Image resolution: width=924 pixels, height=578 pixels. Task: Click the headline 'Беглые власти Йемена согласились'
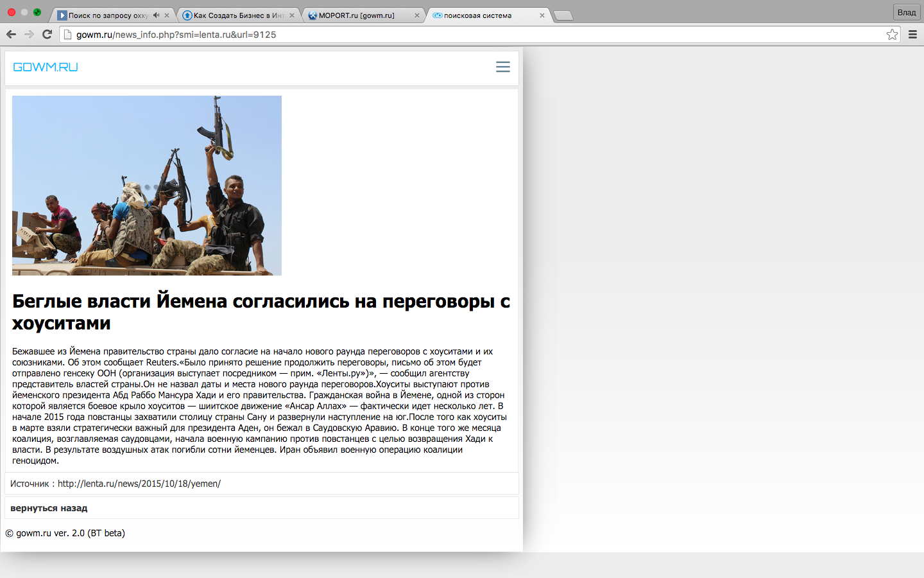coord(261,312)
